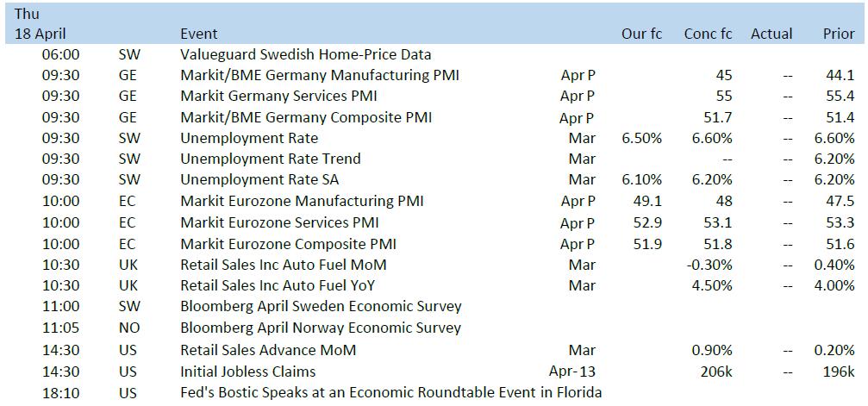Viewport: 868px width, 406px height.
Task: Click 'Markit/BME Germany Manufacturing PMI' event
Action: (x=320, y=75)
